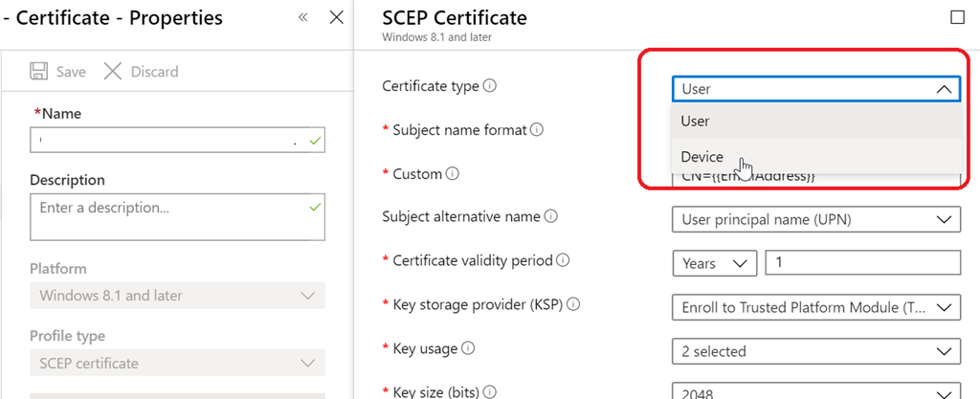This screenshot has height=399, width=980.
Task: Select Device from the certificate type list
Action: point(702,157)
